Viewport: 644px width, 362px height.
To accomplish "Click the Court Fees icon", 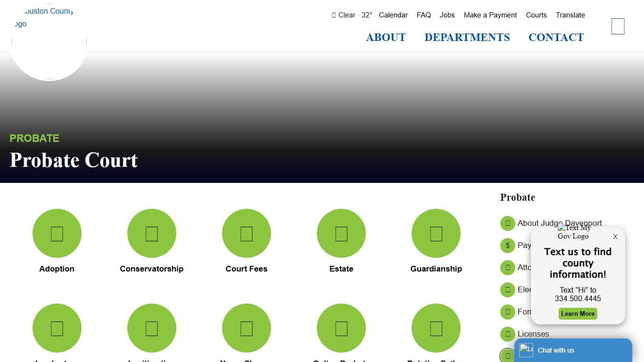I will [246, 233].
